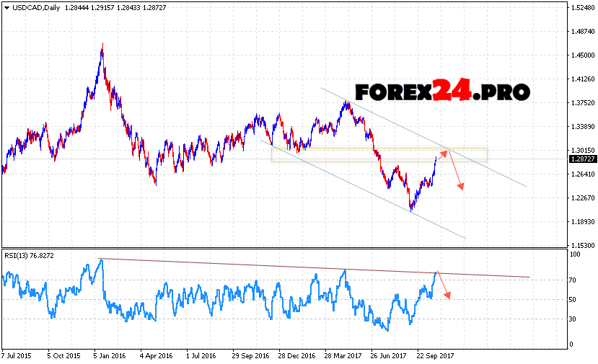The width and height of the screenshot is (598, 364).
Task: Click the RSI level 70 scale label
Action: tap(574, 280)
